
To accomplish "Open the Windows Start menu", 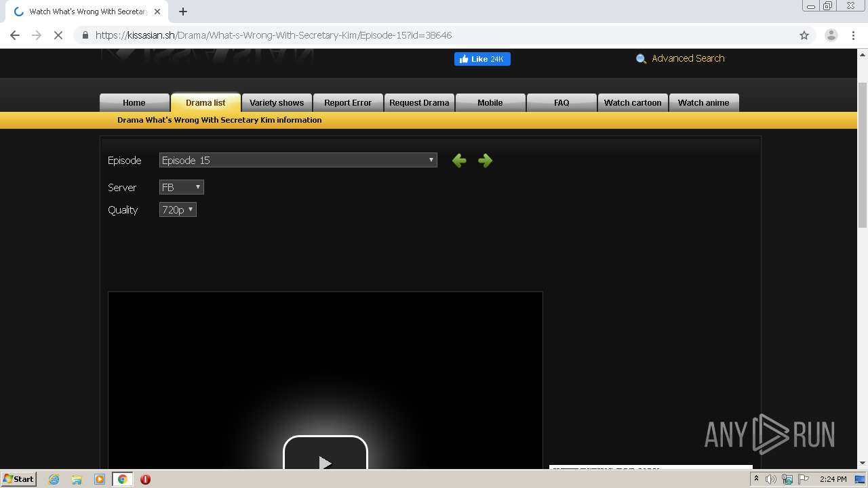I will [18, 479].
